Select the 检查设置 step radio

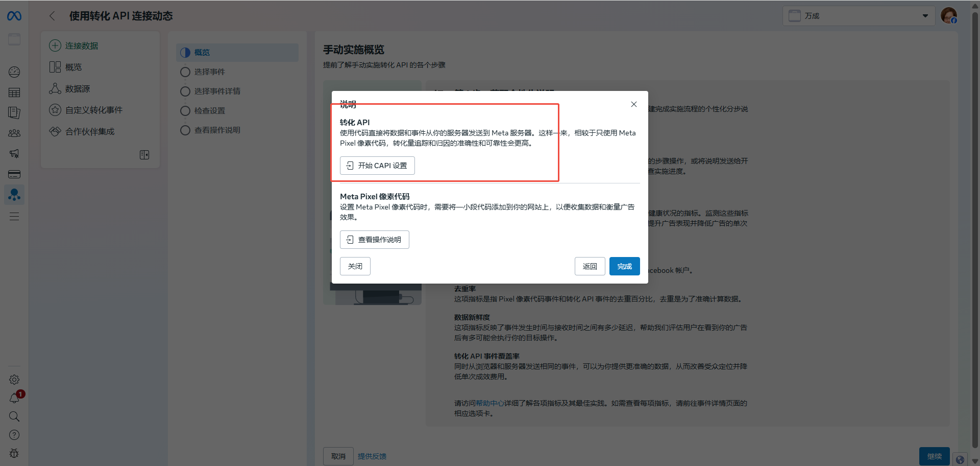[x=185, y=111]
